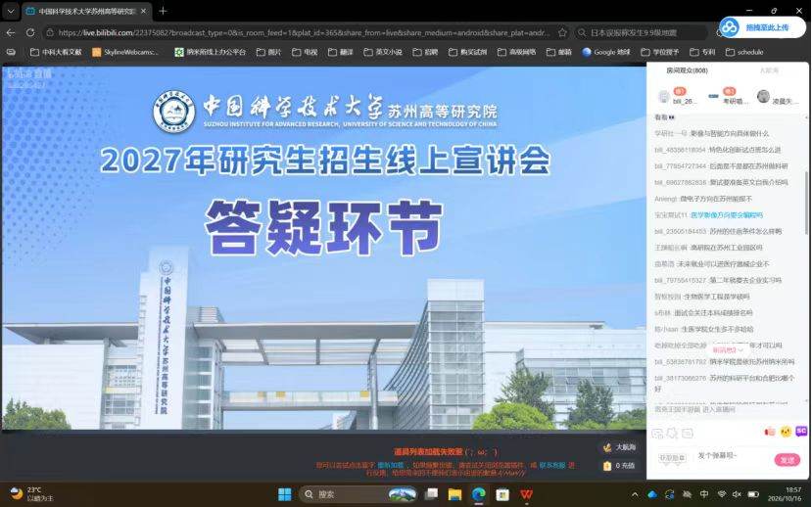Viewport: 812px width, 507px height.
Task: Open the 专利 bookmark folder
Action: (x=702, y=52)
